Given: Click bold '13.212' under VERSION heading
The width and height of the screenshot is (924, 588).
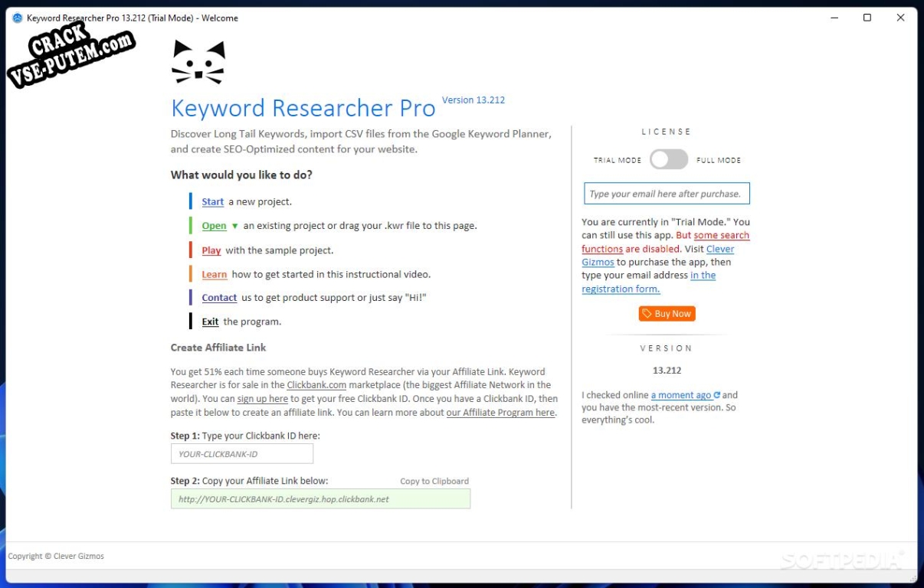Looking at the screenshot, I should pyautogui.click(x=667, y=371).
